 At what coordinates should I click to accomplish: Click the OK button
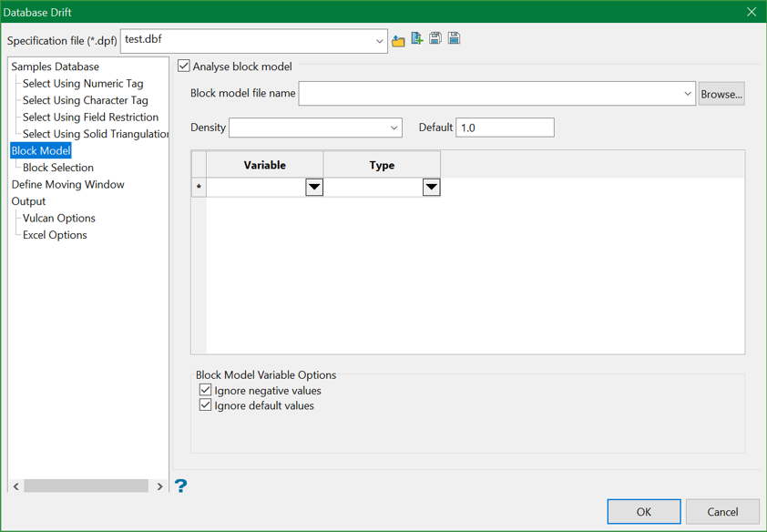(x=643, y=511)
